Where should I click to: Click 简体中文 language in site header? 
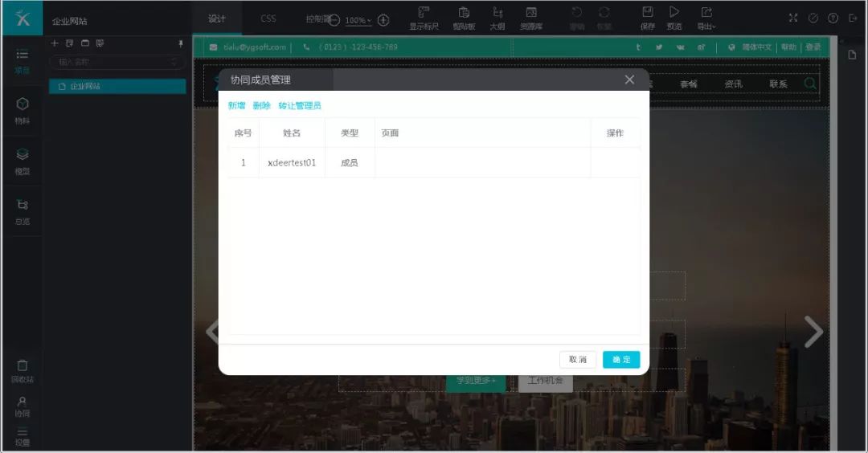[757, 47]
